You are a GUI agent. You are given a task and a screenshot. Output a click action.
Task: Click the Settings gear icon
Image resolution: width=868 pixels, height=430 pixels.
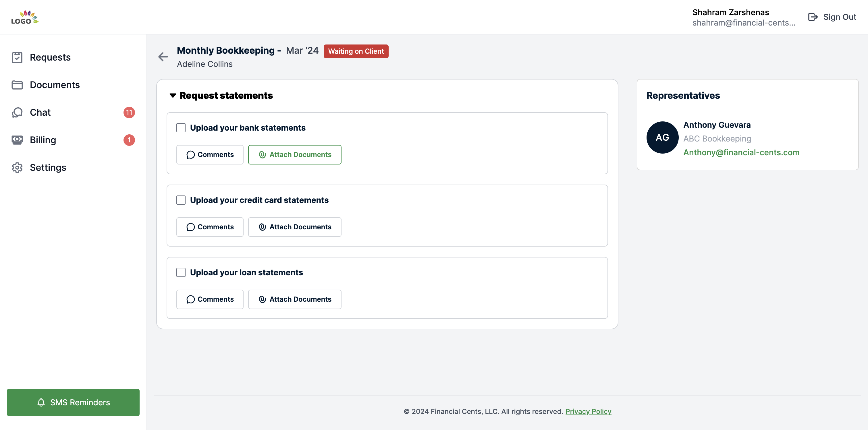[17, 168]
